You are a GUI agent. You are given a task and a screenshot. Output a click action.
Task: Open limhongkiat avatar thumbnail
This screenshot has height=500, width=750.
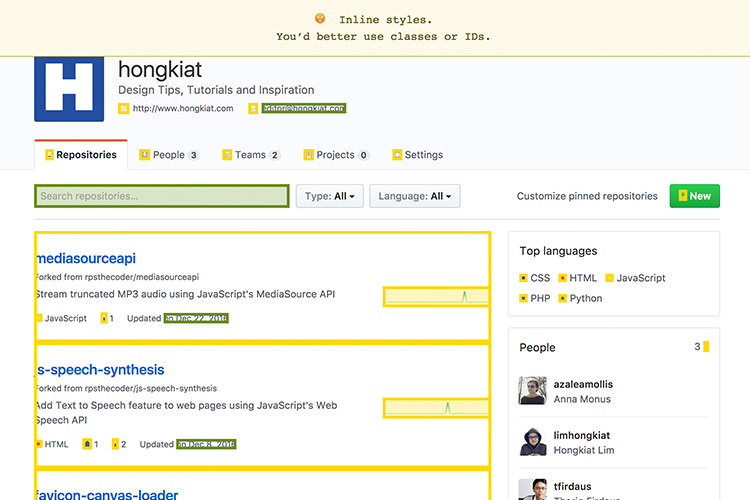pyautogui.click(x=532, y=442)
